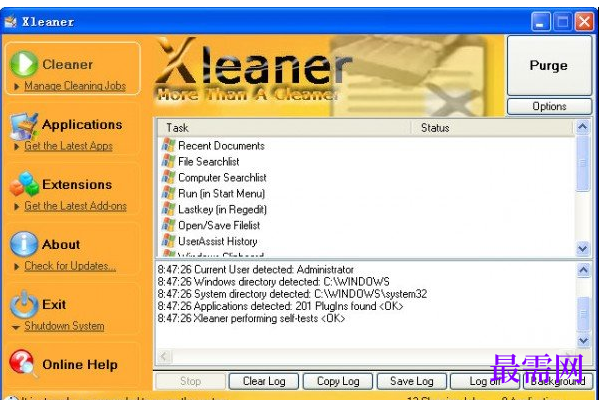The height and width of the screenshot is (400, 602).
Task: Select the Computer Searchlist task icon
Action: [x=168, y=177]
